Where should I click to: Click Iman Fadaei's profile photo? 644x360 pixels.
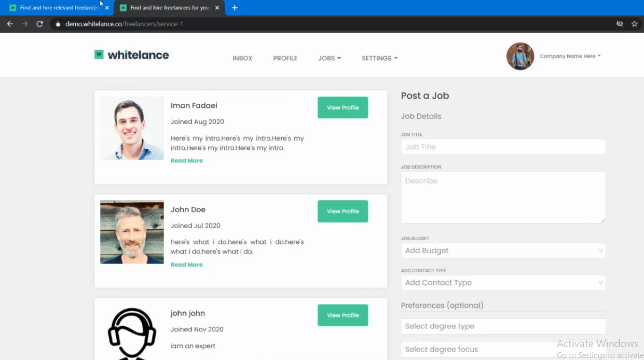tap(132, 128)
